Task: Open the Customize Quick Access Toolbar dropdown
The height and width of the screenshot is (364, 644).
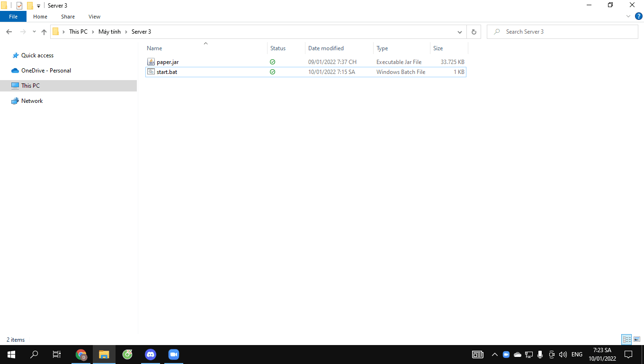Action: tap(37, 5)
